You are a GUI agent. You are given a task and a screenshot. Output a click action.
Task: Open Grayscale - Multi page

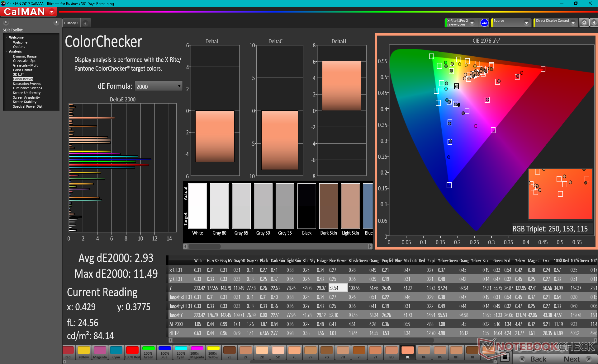pyautogui.click(x=26, y=65)
